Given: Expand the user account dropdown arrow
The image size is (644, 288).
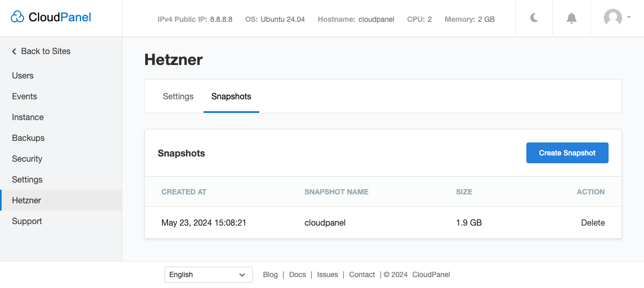Looking at the screenshot, I should (x=629, y=17).
